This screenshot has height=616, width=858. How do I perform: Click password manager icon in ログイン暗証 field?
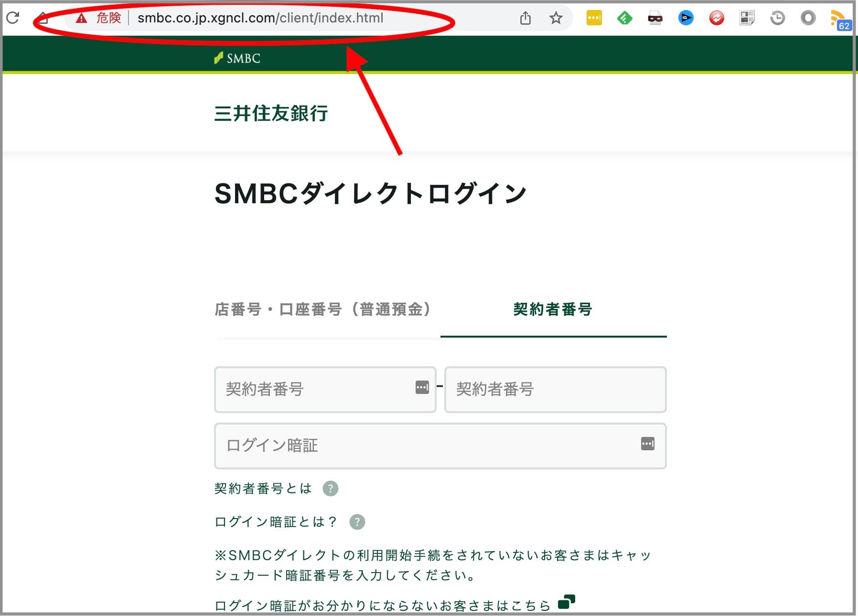(x=648, y=444)
